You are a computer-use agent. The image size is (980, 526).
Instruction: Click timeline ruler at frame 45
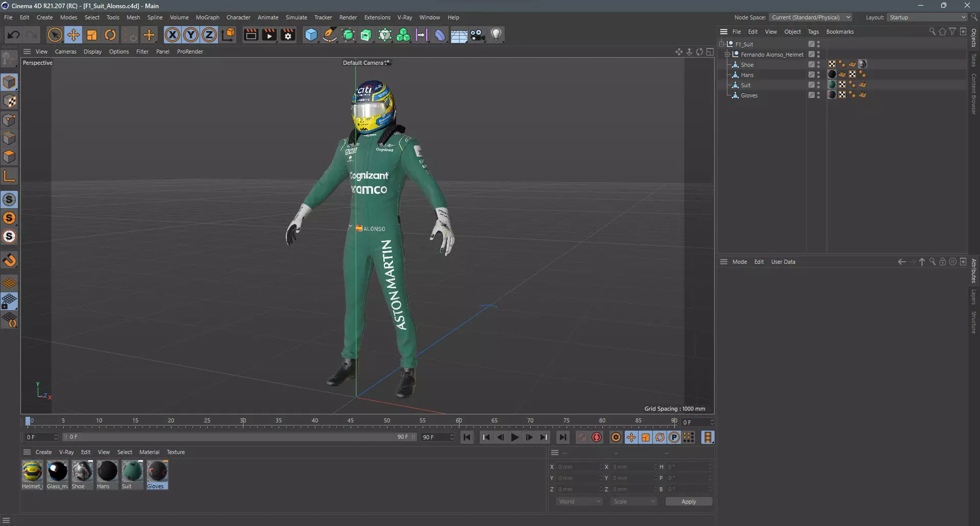point(351,421)
